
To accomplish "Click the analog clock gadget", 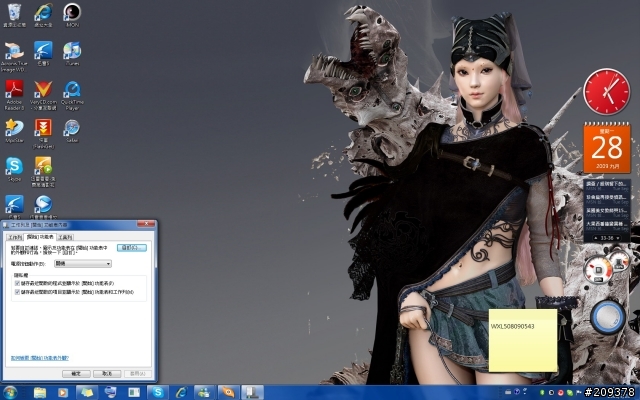I will click(607, 91).
